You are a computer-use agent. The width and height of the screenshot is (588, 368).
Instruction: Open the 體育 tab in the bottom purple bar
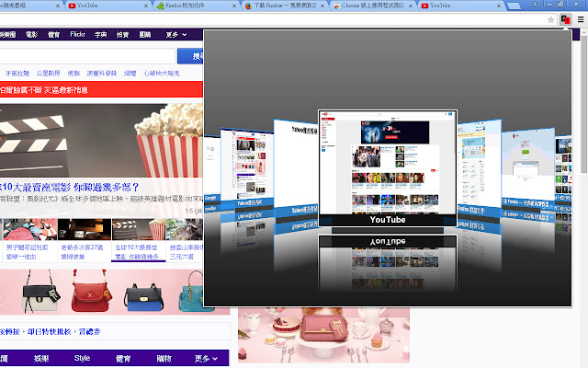click(123, 359)
